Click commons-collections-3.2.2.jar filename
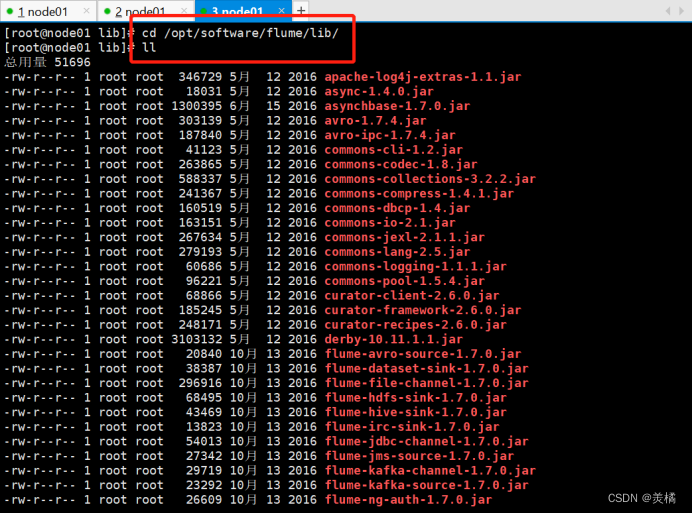Viewport: 692px width, 514px height. pyautogui.click(x=430, y=179)
